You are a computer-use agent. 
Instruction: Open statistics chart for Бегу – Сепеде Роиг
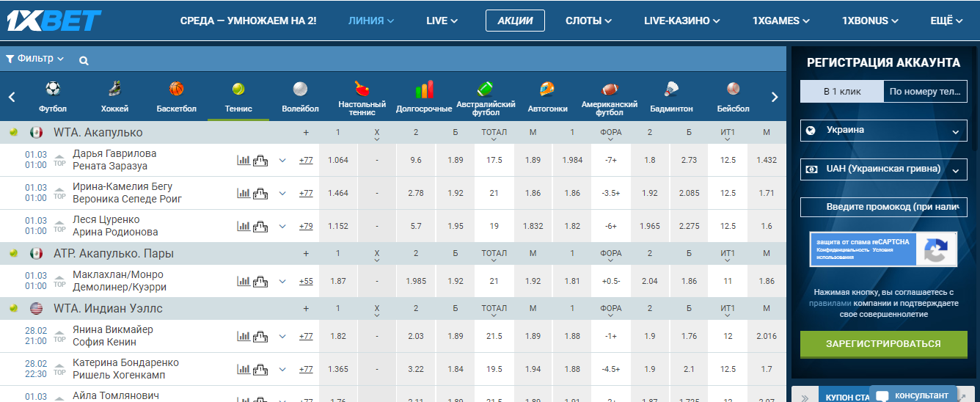(244, 194)
